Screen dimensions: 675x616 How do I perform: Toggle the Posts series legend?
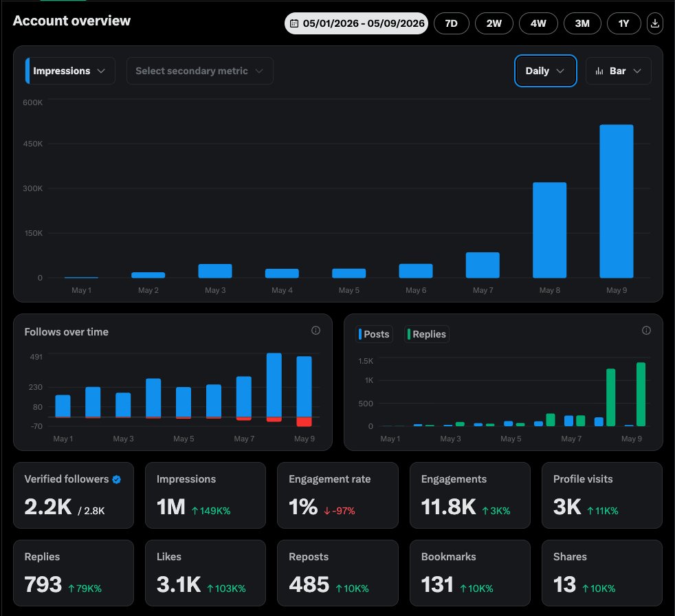pos(374,334)
